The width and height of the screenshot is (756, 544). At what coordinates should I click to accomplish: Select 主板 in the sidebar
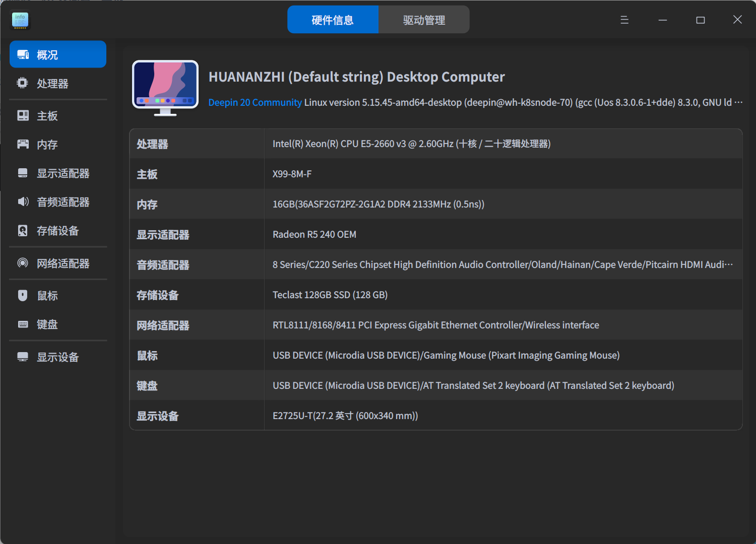point(58,115)
